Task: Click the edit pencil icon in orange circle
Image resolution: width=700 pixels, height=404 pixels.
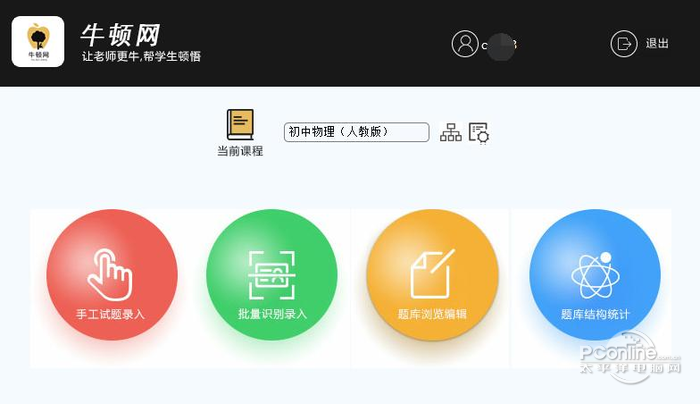Action: [432, 274]
